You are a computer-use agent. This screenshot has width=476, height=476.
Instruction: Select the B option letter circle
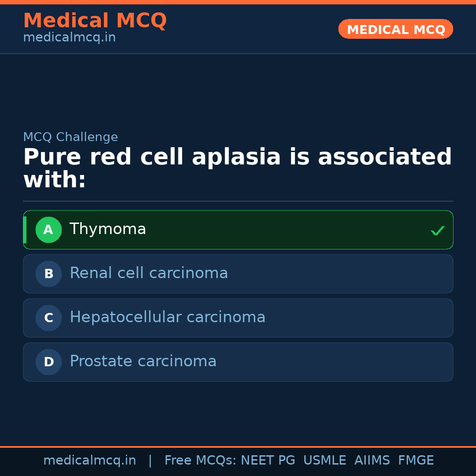(x=48, y=274)
